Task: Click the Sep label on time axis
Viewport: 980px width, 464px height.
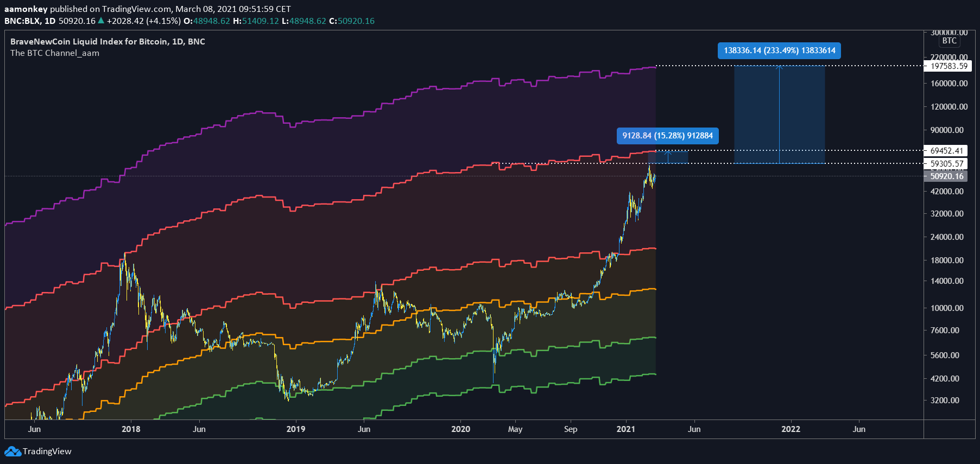Action: 571,429
